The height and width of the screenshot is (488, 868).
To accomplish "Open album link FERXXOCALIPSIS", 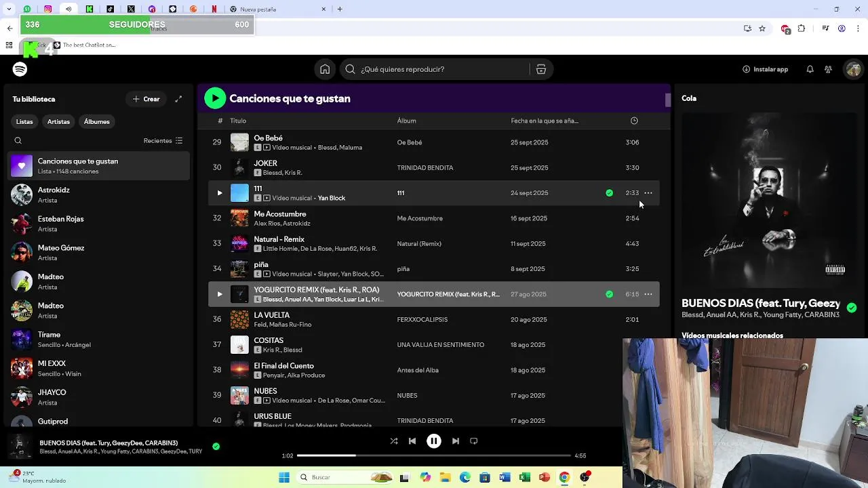I will (x=422, y=319).
